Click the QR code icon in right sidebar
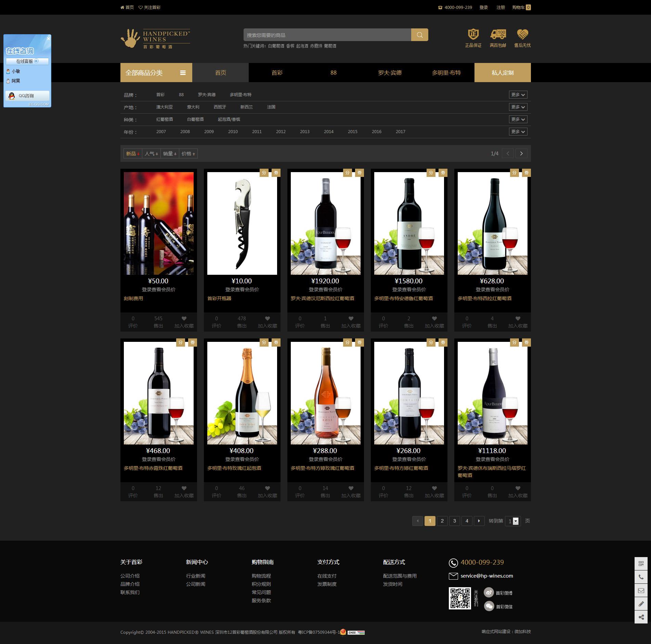 (641, 564)
